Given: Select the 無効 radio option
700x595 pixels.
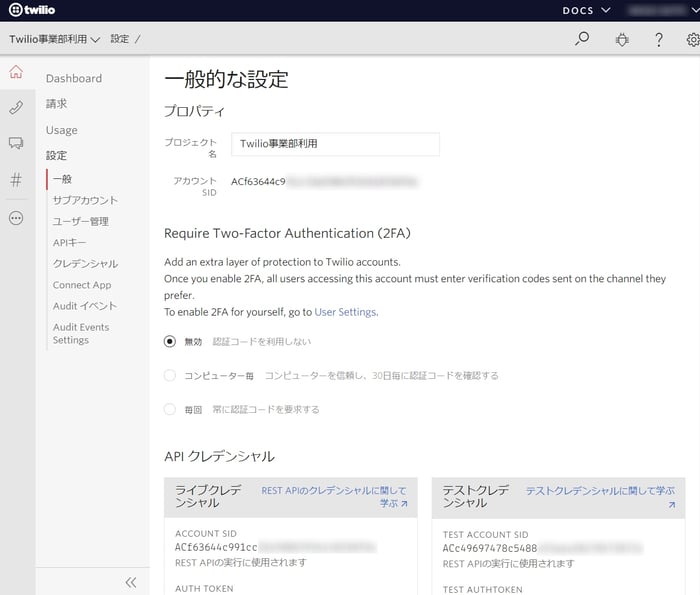Looking at the screenshot, I should click(170, 341).
